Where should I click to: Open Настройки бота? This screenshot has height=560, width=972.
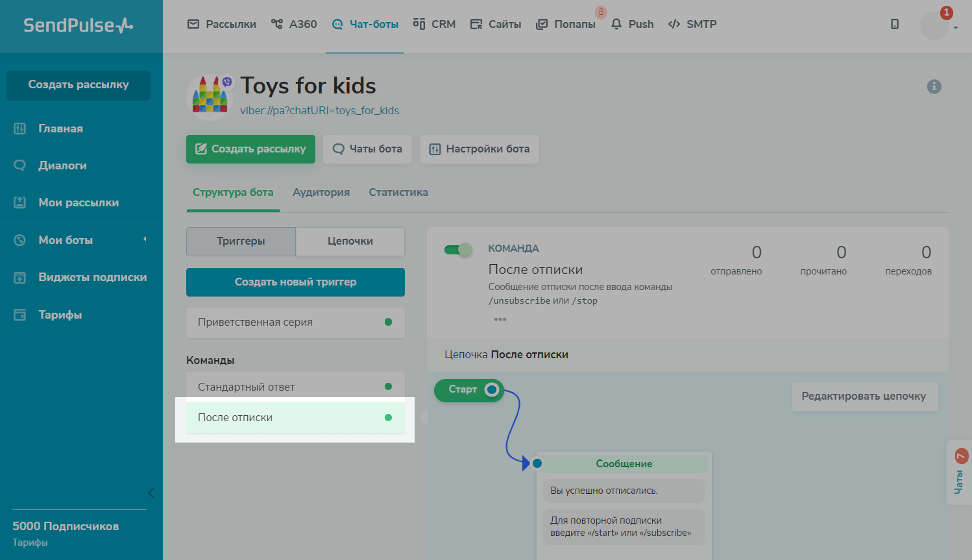click(x=480, y=149)
